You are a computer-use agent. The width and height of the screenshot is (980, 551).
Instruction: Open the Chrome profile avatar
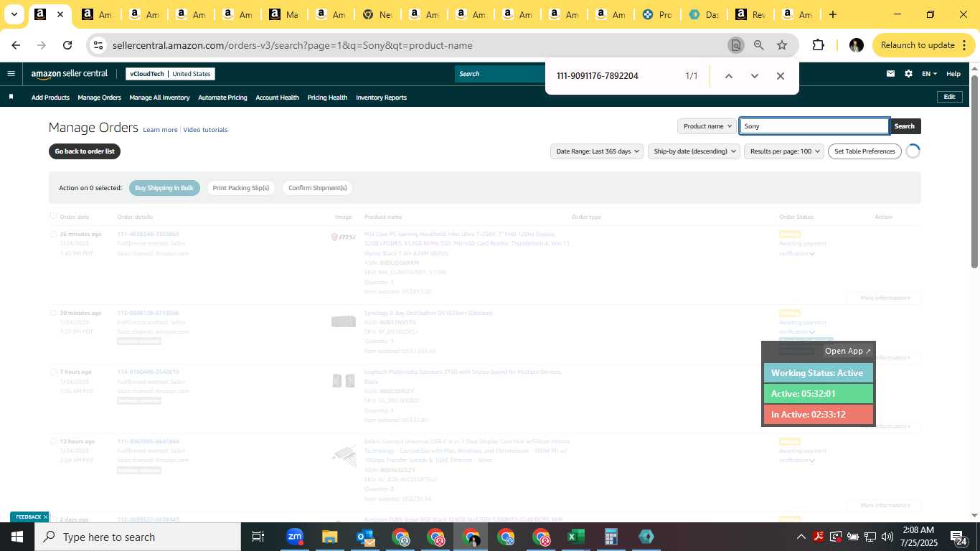[x=856, y=45]
